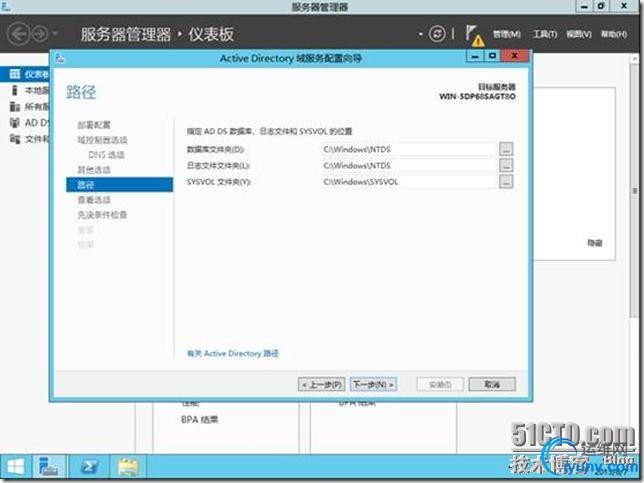Click log files folder path field
Screen dimensions: 644x483
(x=409, y=166)
